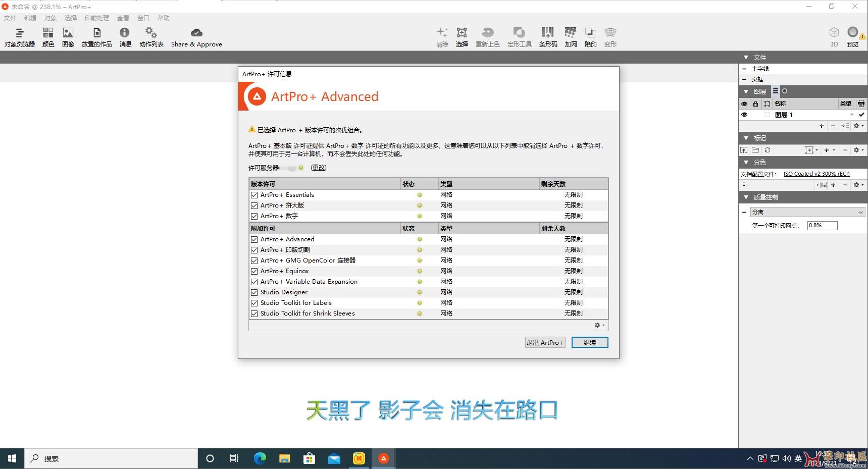Collapse the 十字线 row minus button
The width and height of the screenshot is (868, 469).
tap(744, 69)
